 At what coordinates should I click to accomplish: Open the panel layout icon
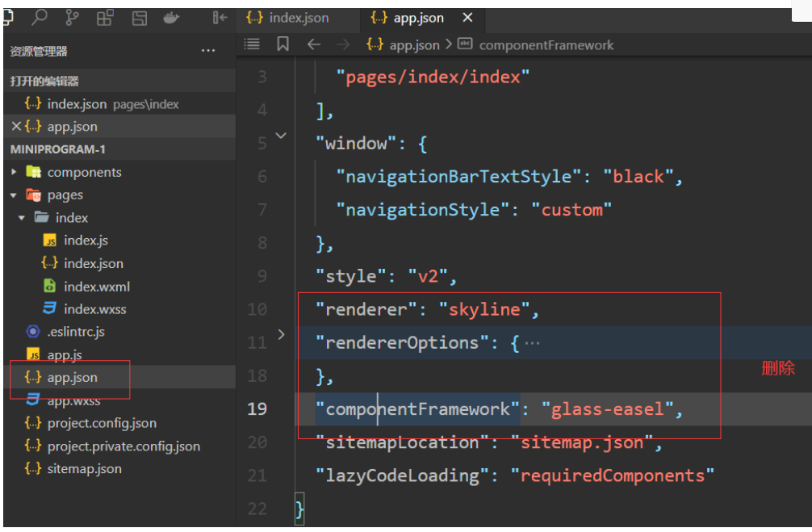tap(140, 18)
